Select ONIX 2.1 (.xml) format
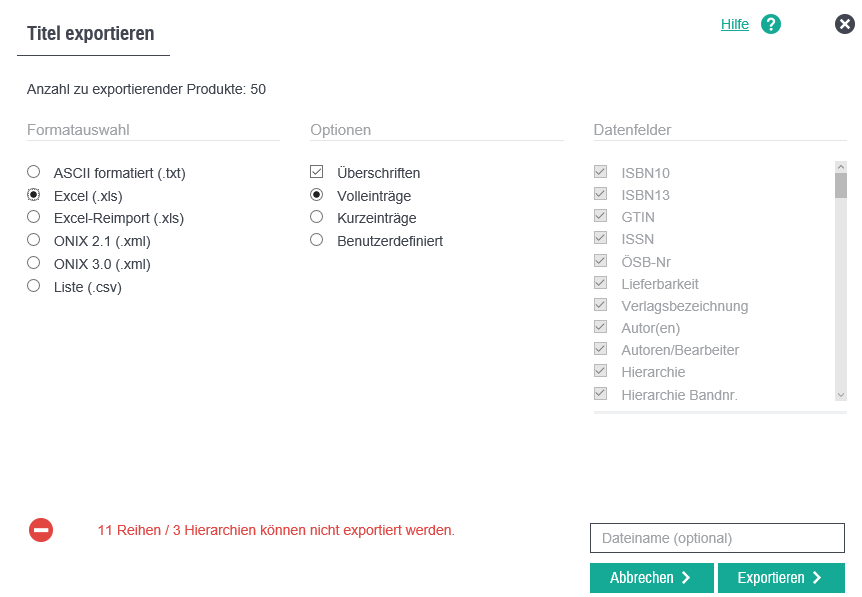 point(34,240)
